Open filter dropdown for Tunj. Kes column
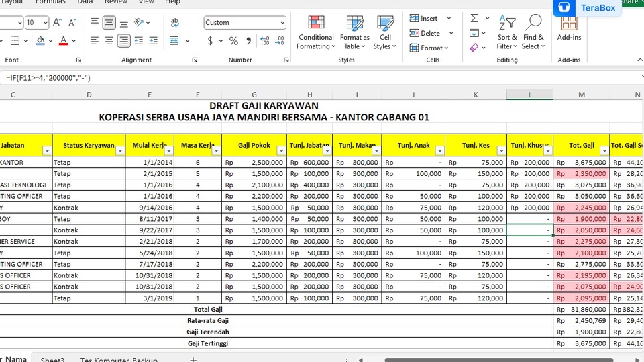 tap(502, 151)
